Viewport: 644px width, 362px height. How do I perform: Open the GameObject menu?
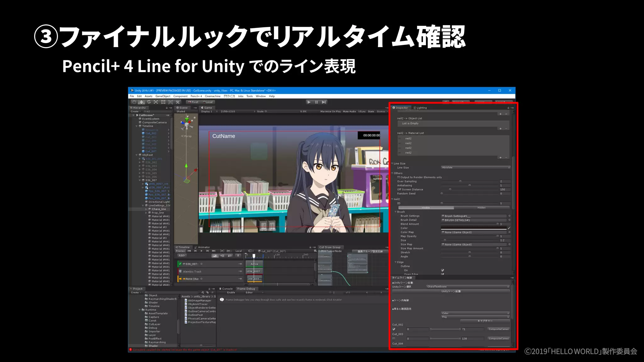163,96
